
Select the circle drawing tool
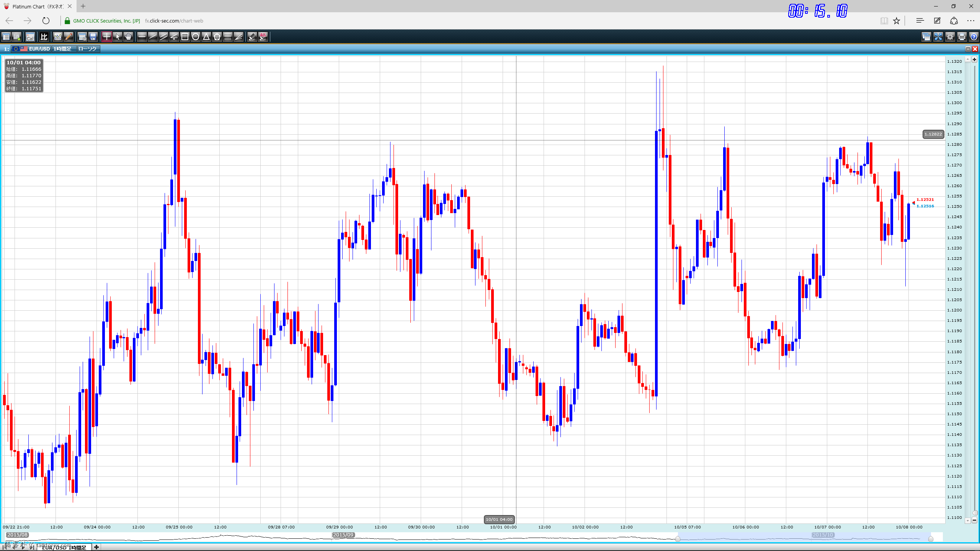[x=196, y=37]
